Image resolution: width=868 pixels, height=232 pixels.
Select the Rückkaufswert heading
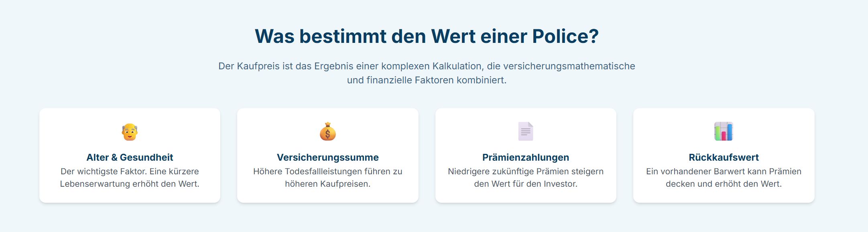pos(724,157)
